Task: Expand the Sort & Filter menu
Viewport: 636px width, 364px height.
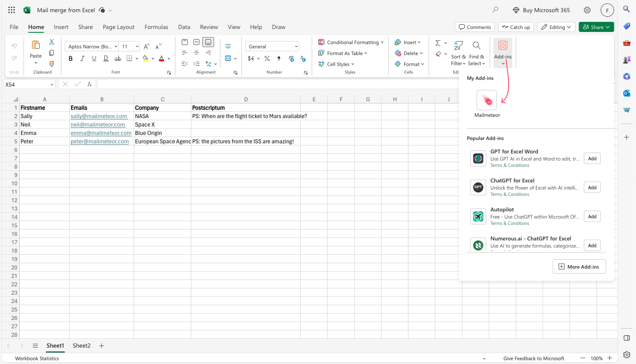Action: [x=458, y=53]
